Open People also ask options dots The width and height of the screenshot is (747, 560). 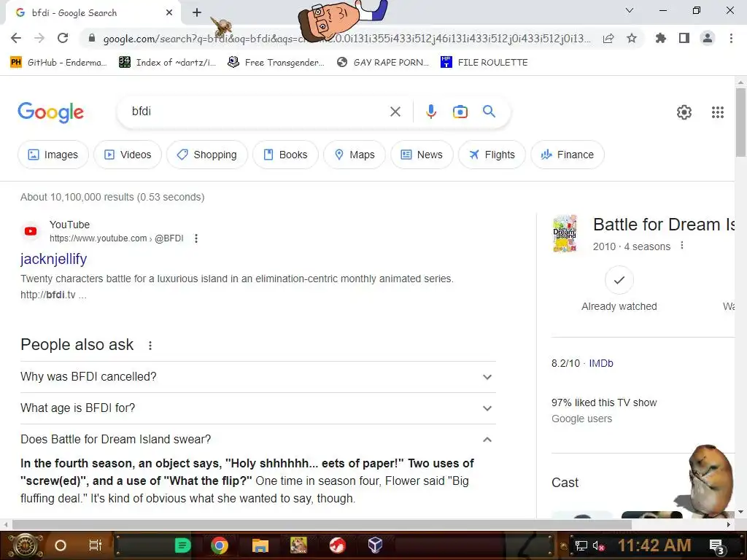tap(150, 345)
